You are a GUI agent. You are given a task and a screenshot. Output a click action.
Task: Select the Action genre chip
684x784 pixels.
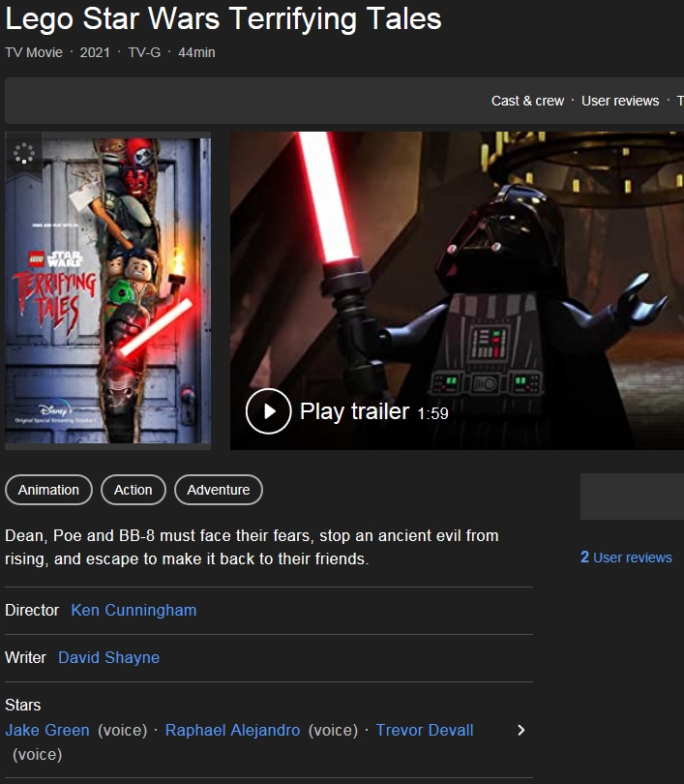[134, 490]
